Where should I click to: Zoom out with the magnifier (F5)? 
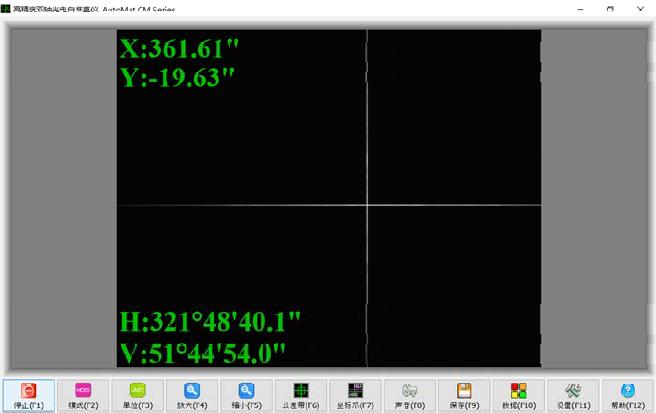click(x=246, y=395)
